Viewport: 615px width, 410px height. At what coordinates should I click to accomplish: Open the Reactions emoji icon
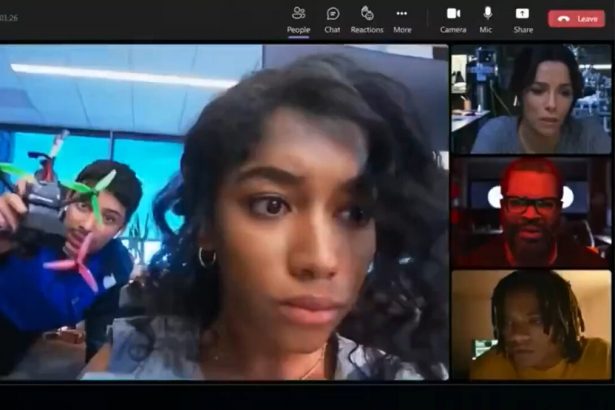tap(367, 13)
